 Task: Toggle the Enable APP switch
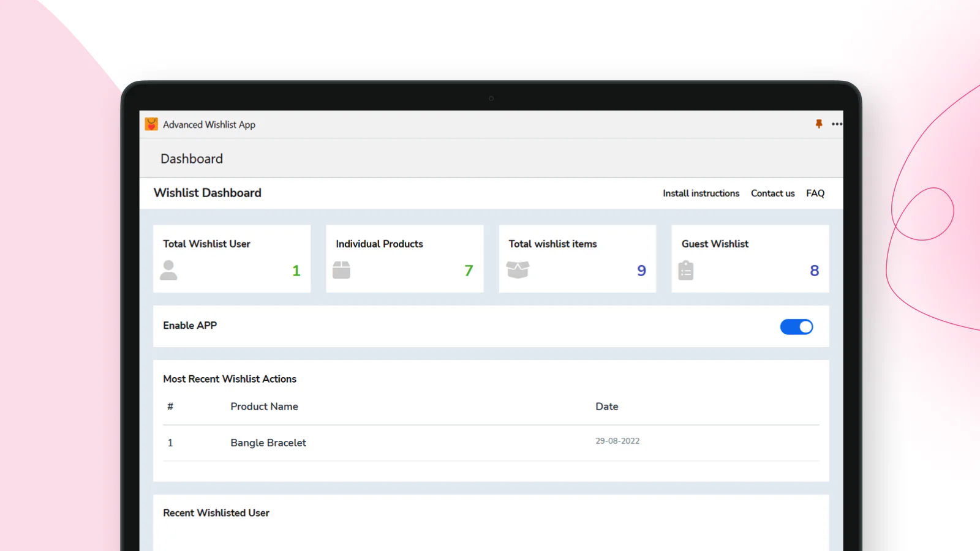(x=796, y=327)
